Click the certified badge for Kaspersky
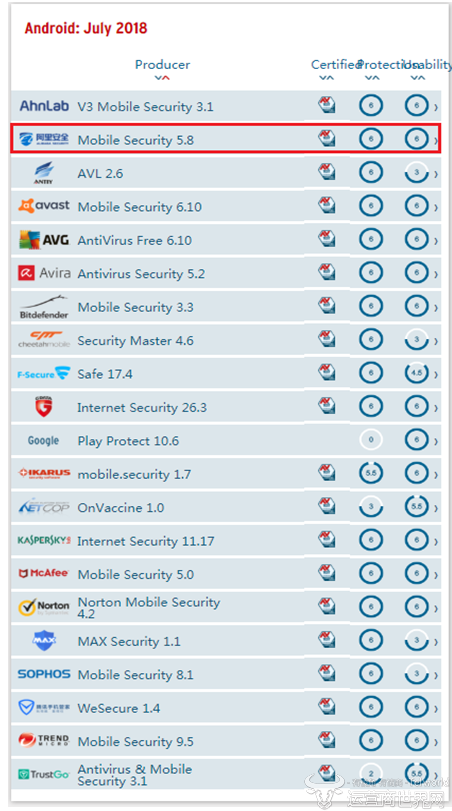The height and width of the screenshot is (811, 452). click(326, 540)
